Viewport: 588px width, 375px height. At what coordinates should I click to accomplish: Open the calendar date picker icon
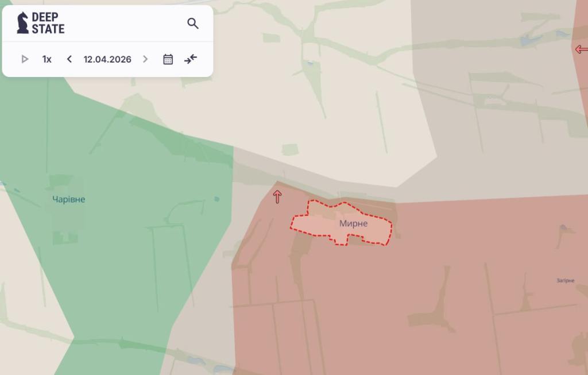pyautogui.click(x=168, y=59)
